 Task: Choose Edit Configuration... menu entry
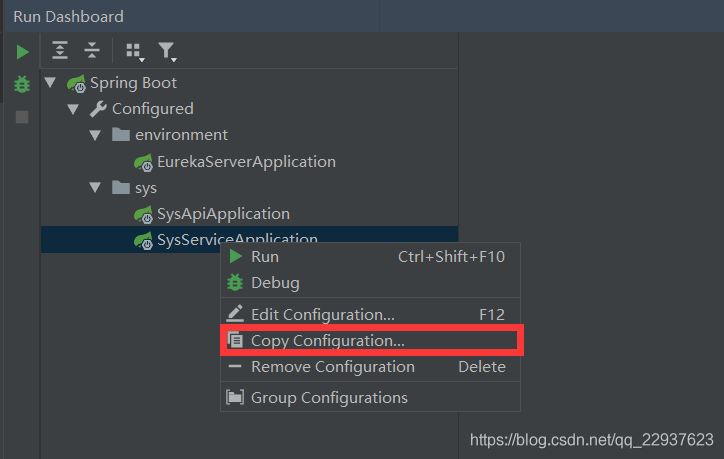point(370,314)
